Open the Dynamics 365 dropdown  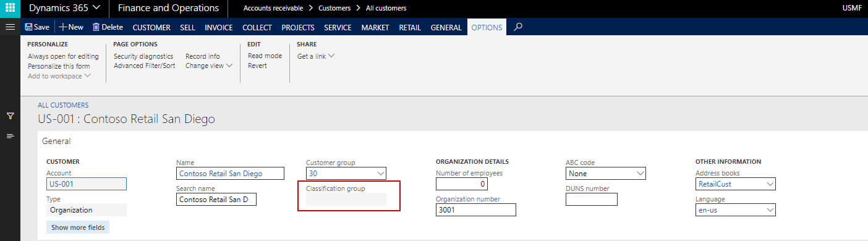click(x=65, y=9)
